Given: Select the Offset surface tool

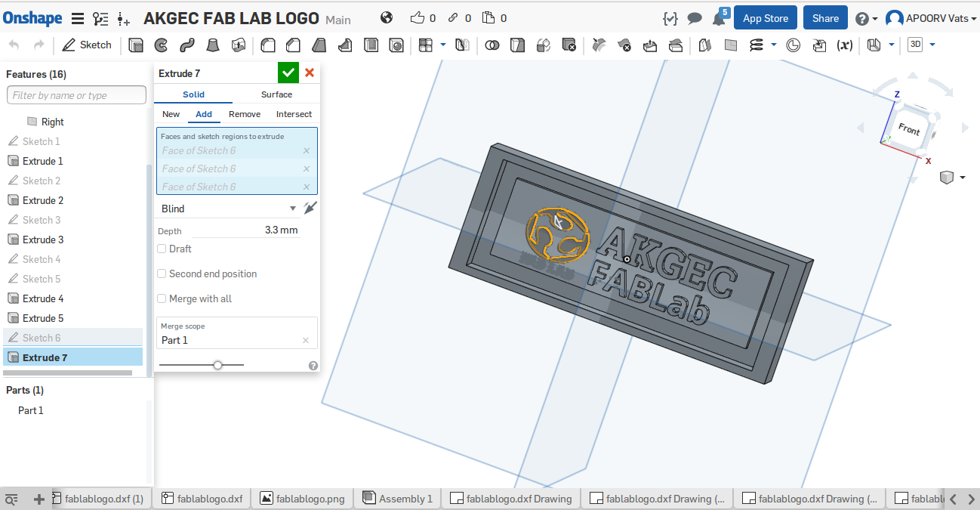Looking at the screenshot, I should click(x=704, y=45).
